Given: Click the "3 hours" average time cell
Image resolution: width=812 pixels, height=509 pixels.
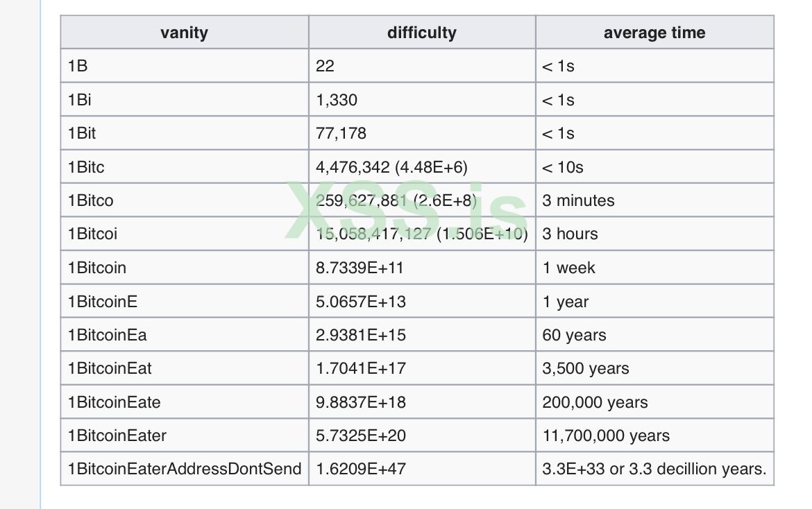Looking at the screenshot, I should (x=570, y=234).
